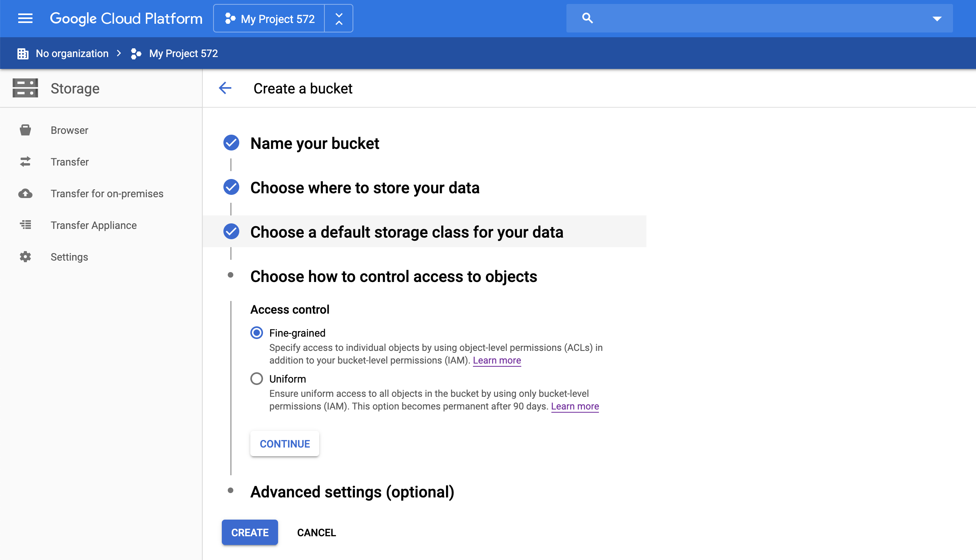Expand the Advanced settings (optional) section
The width and height of the screenshot is (976, 560).
click(x=352, y=492)
